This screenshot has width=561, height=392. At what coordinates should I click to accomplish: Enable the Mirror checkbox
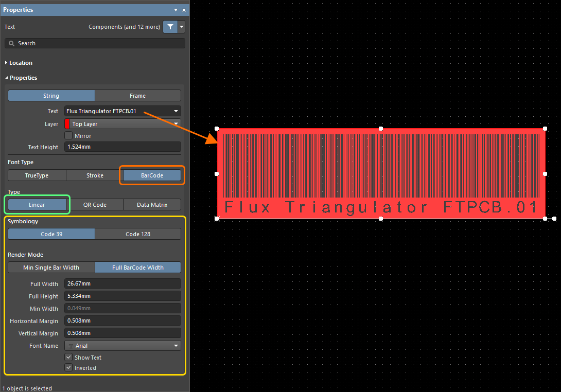[x=68, y=136]
